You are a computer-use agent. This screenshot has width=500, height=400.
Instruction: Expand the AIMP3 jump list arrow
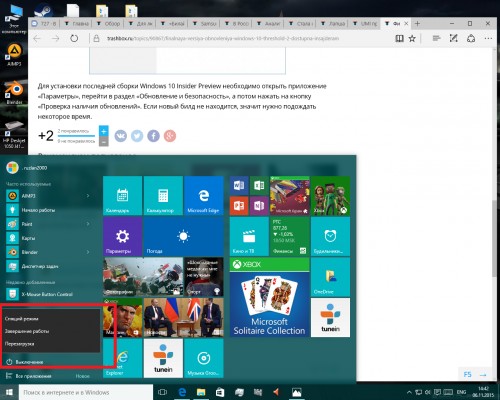coord(88,196)
